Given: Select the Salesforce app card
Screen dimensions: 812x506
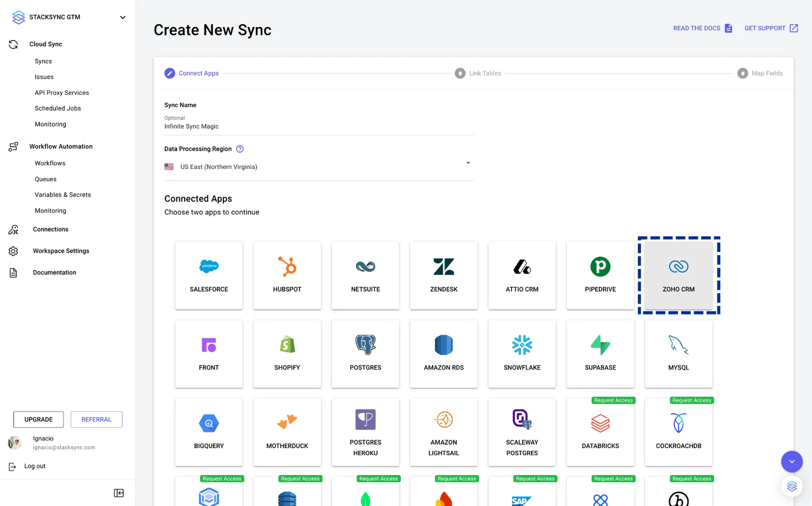Looking at the screenshot, I should point(209,276).
